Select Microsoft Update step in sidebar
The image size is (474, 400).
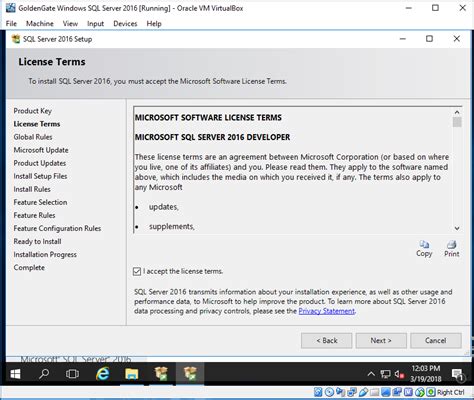click(x=41, y=150)
